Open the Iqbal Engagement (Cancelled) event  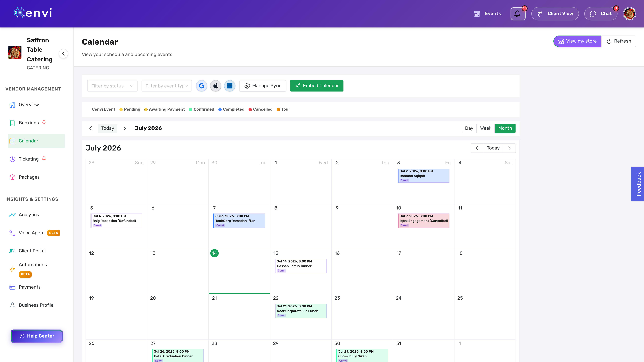pos(423,221)
